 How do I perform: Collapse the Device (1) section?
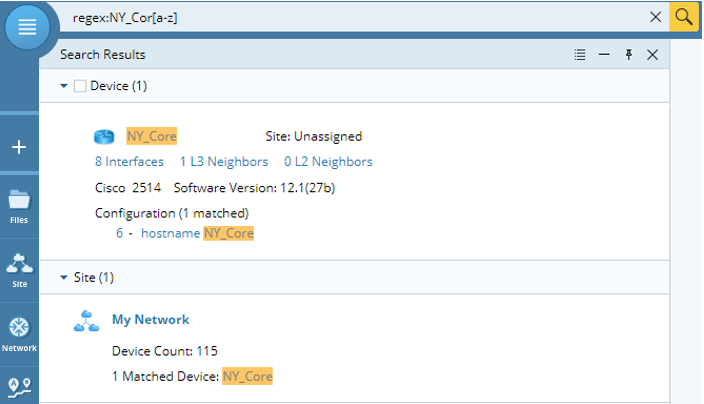coord(64,86)
